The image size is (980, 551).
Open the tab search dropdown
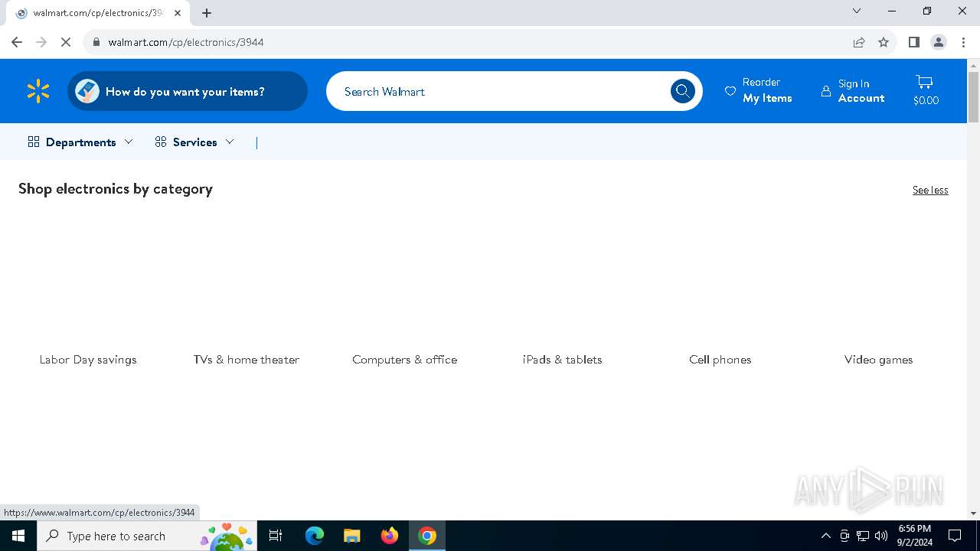point(857,11)
